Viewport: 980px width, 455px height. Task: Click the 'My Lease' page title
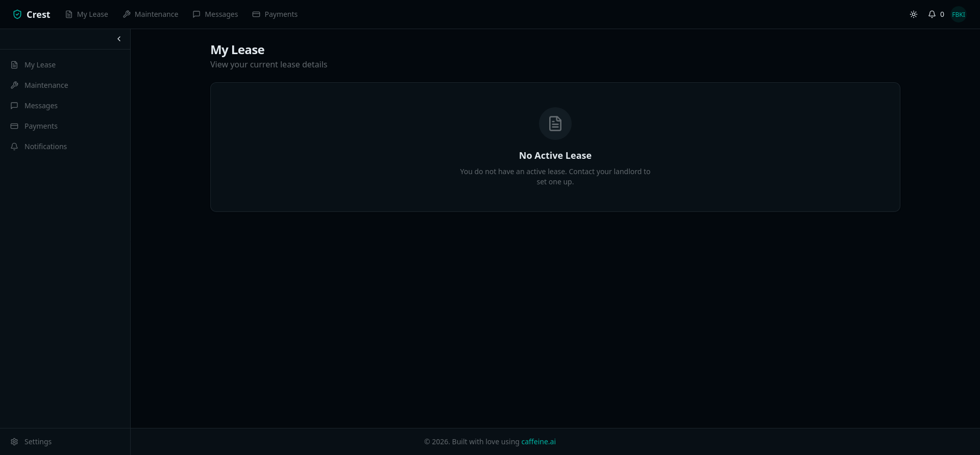(237, 50)
